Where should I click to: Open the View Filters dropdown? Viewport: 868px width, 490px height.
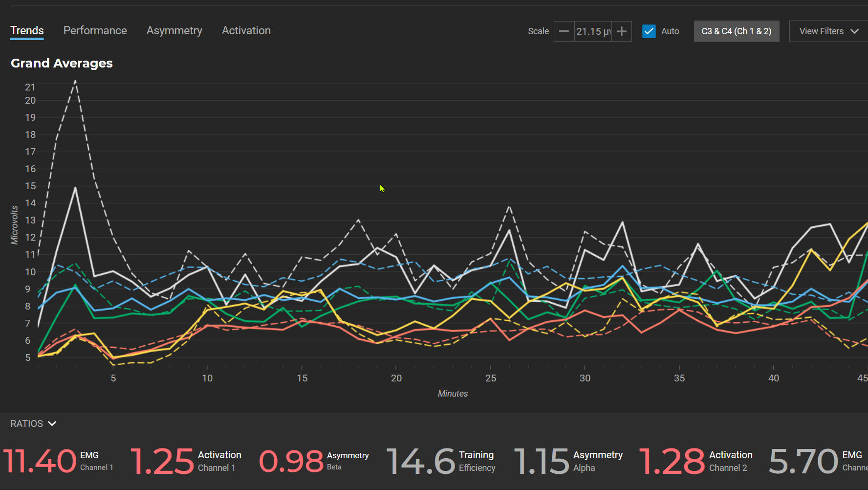coord(828,31)
